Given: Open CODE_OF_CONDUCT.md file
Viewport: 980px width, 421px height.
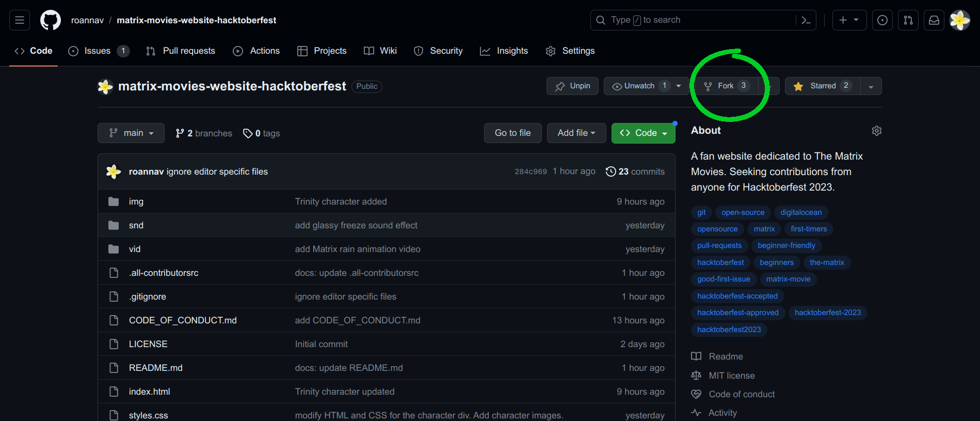Looking at the screenshot, I should coord(183,320).
